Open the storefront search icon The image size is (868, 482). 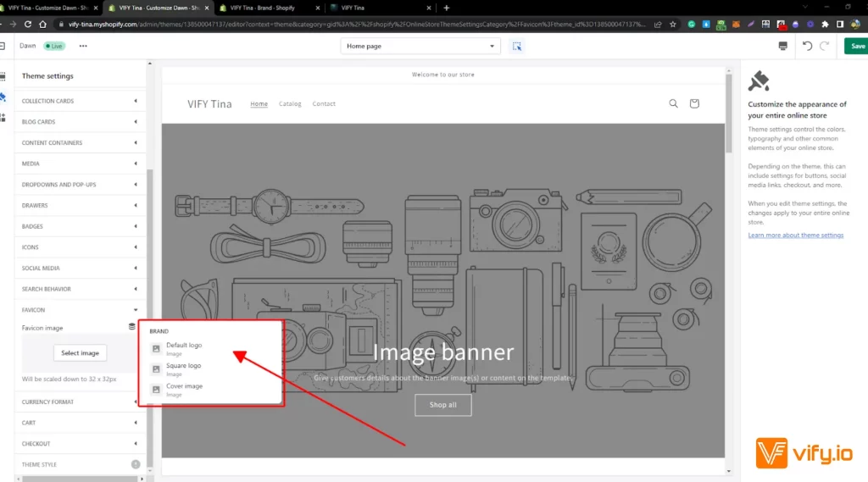coord(674,103)
